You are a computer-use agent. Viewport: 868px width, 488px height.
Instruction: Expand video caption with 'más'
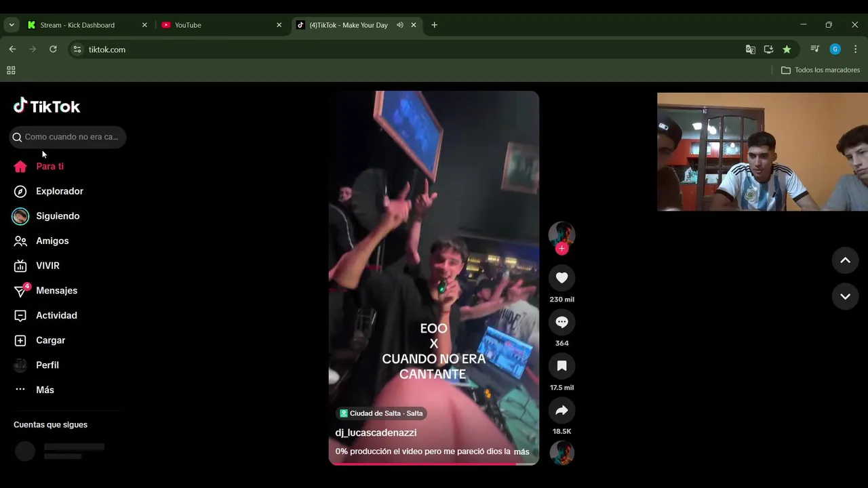pos(521,451)
